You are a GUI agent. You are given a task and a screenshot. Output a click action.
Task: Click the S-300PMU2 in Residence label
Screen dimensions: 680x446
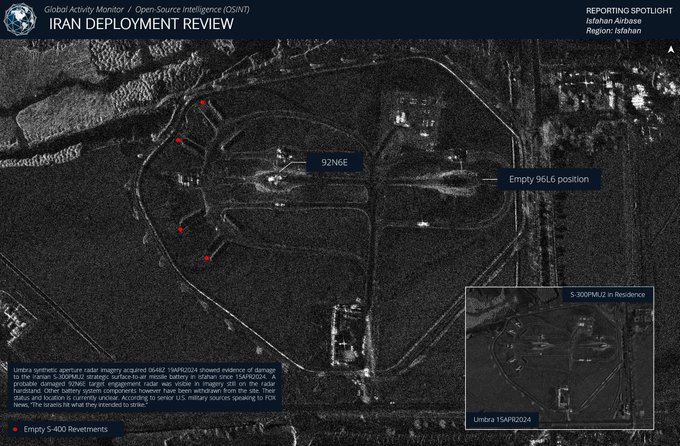(607, 294)
